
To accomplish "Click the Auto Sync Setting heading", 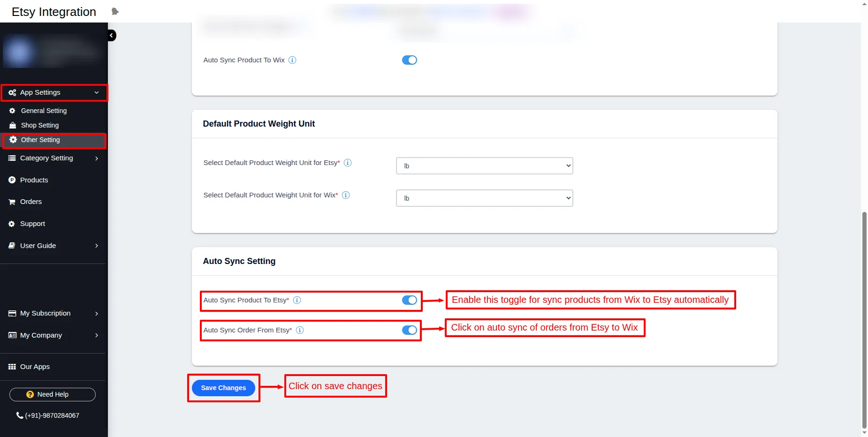I will (239, 261).
